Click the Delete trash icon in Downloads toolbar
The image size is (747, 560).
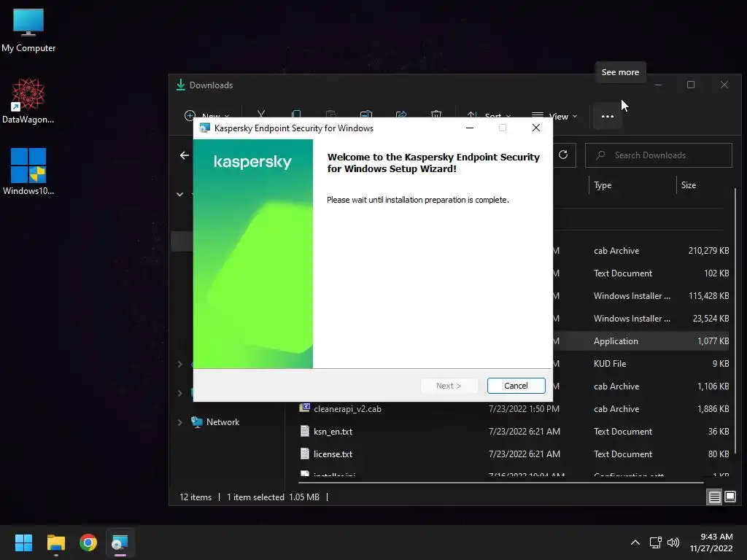tap(436, 114)
